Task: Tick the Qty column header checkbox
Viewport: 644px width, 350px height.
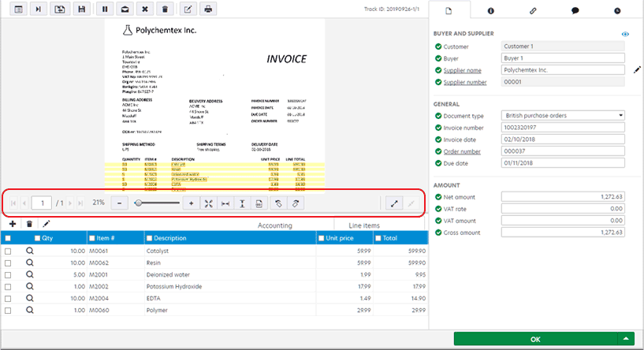Action: pyautogui.click(x=37, y=237)
